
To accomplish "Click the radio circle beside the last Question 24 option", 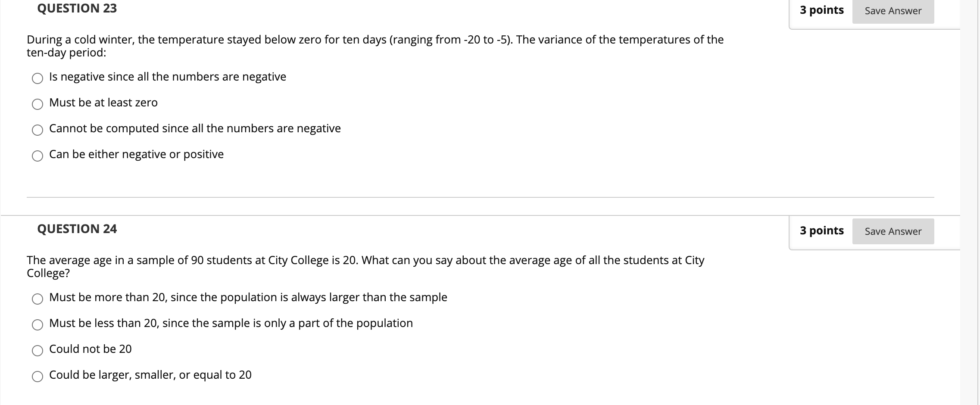I will 37,376.
